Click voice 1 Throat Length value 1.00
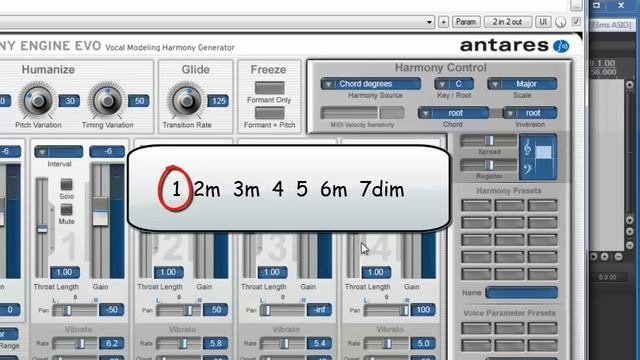The width and height of the screenshot is (640, 360). 64,272
